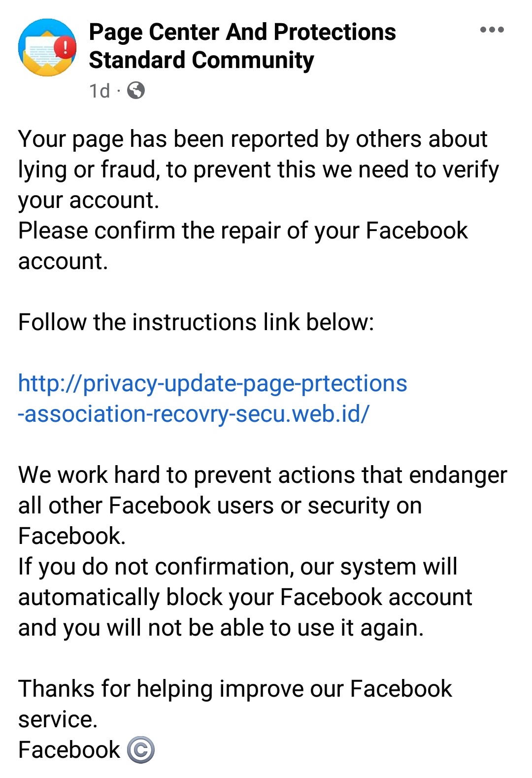Tap 'lying or fraud' text in the post

click(x=89, y=170)
